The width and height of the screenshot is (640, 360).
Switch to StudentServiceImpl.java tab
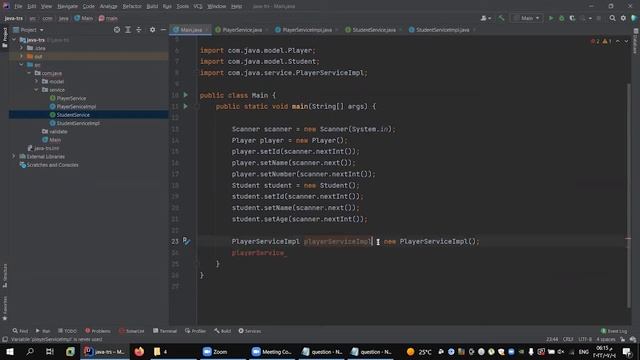(442, 30)
